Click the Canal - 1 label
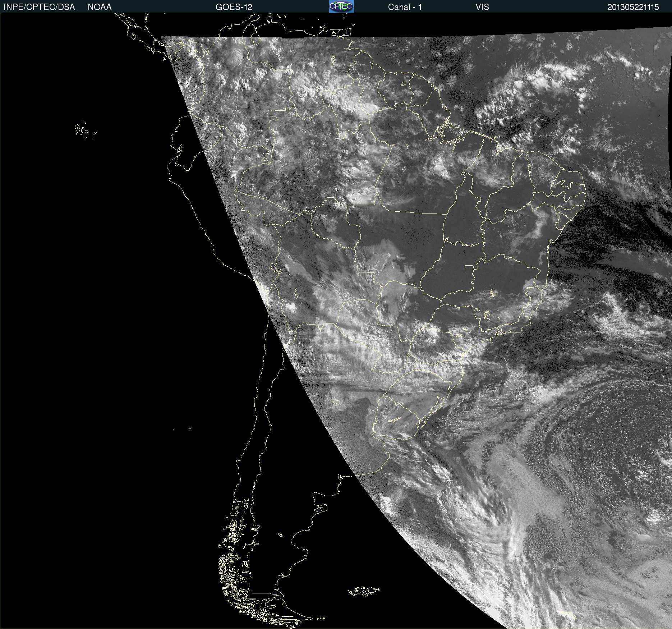 (405, 7)
